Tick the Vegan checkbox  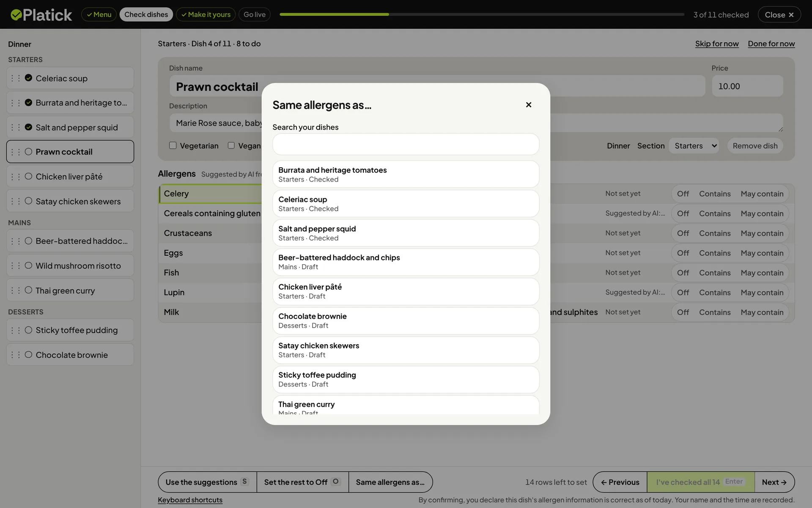coord(231,145)
